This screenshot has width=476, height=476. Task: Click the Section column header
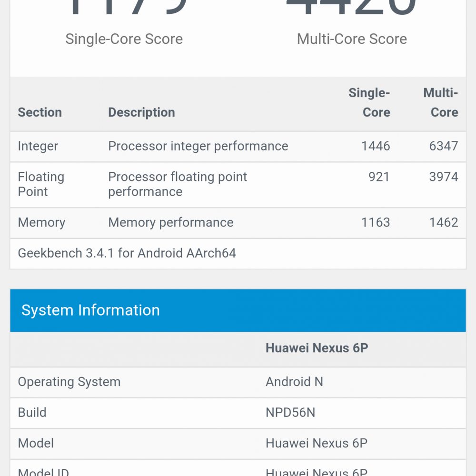(40, 112)
